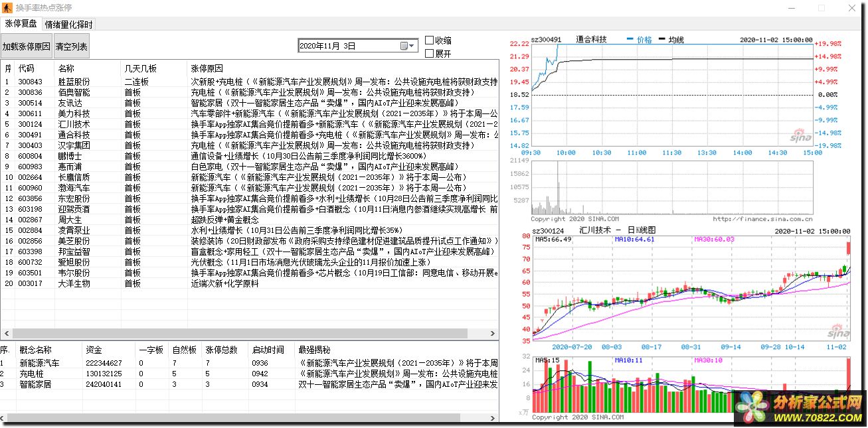Sort by 最强揭秘 column header
The height and width of the screenshot is (428, 868).
[397, 350]
